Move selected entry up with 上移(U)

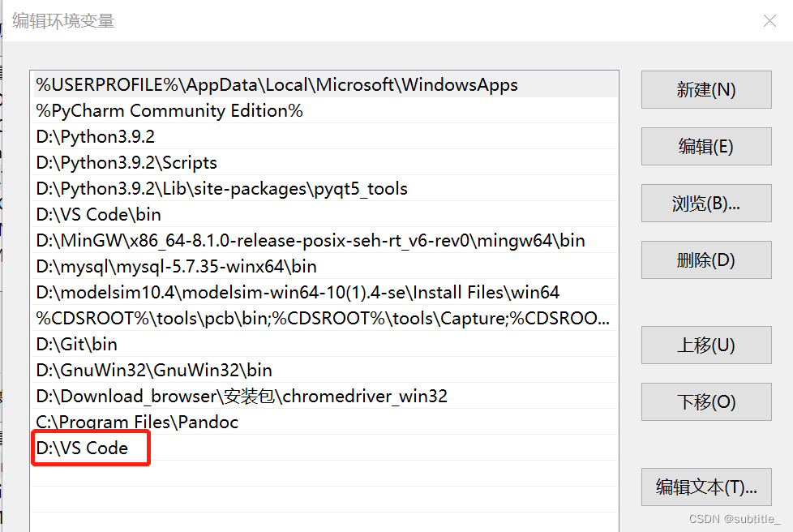(705, 345)
